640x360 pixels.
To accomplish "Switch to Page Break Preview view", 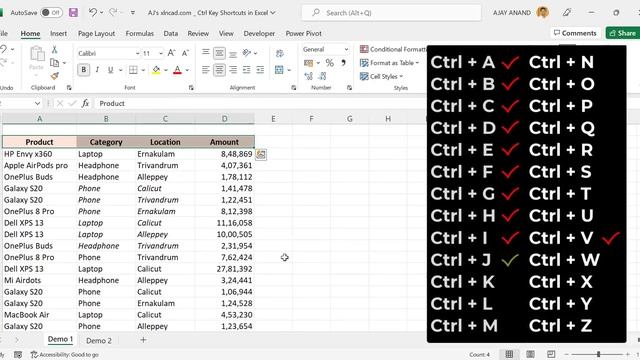I will (x=551, y=354).
